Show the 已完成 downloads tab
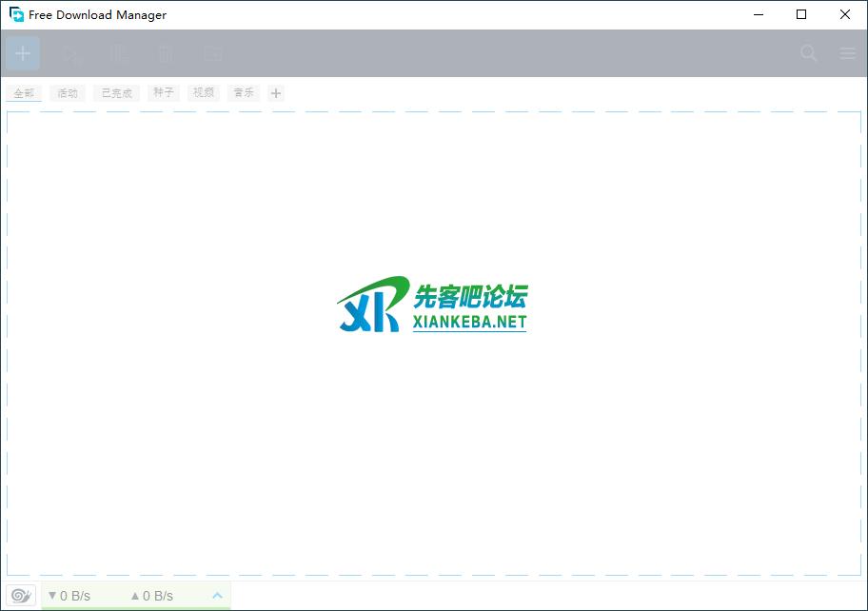Viewport: 868px width, 611px height. click(116, 93)
